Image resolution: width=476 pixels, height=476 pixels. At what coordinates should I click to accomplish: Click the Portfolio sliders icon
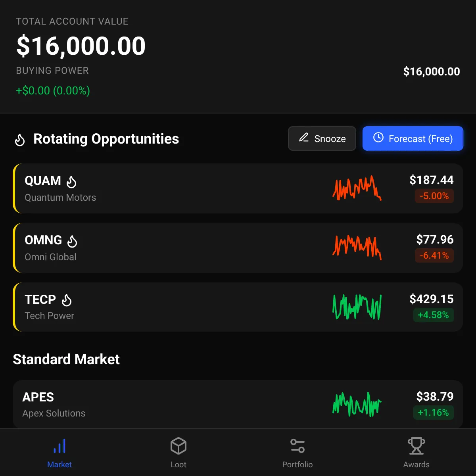pos(297,446)
